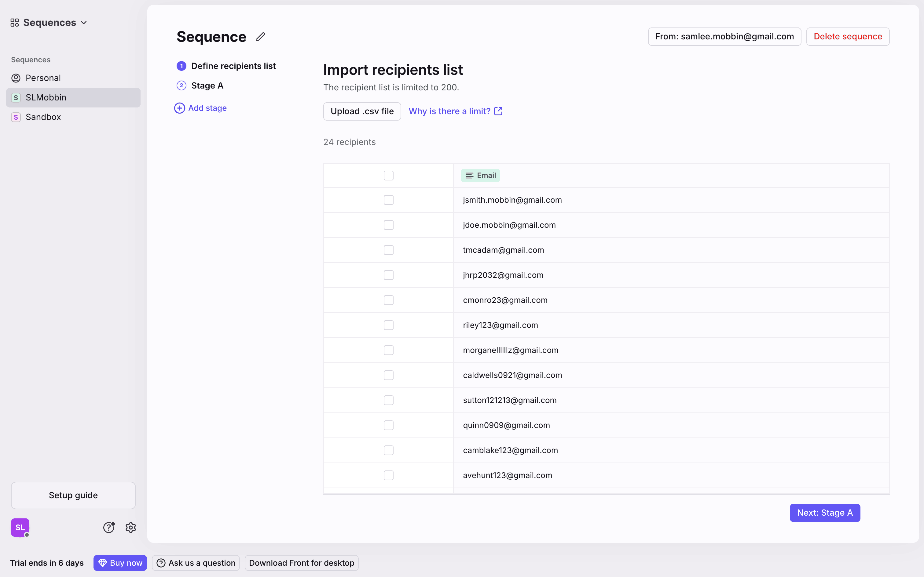Click the SL user avatar
Viewport: 924px width, 577px height.
(20, 528)
